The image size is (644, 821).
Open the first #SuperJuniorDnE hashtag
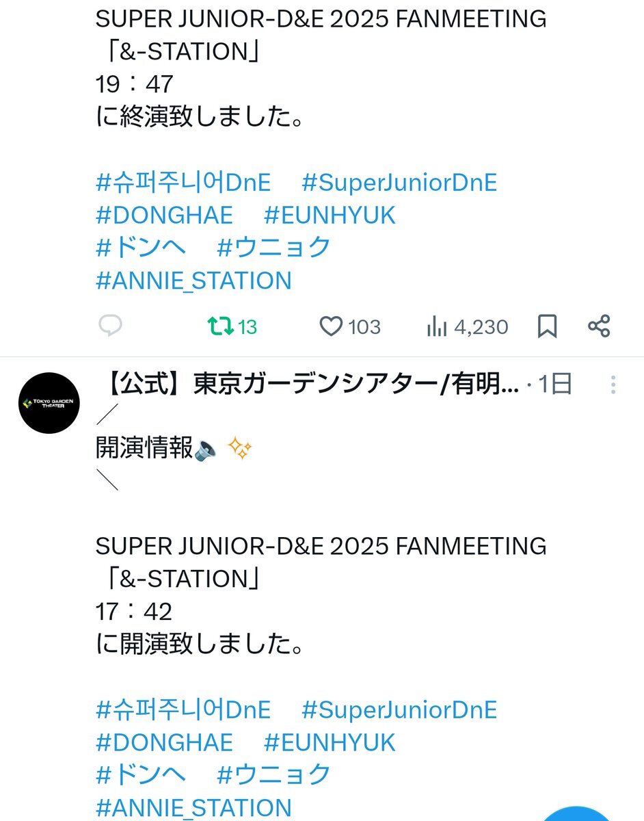[x=399, y=183]
